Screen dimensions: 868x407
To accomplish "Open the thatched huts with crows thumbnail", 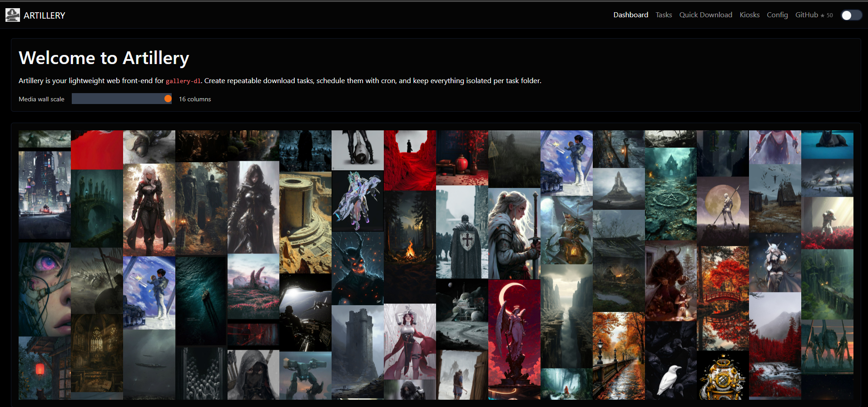I will (x=775, y=199).
